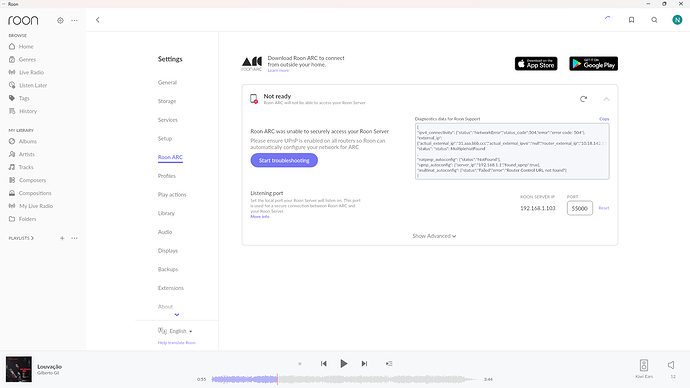Click Download on the App Store badge
The height and width of the screenshot is (388, 690).
[536, 64]
